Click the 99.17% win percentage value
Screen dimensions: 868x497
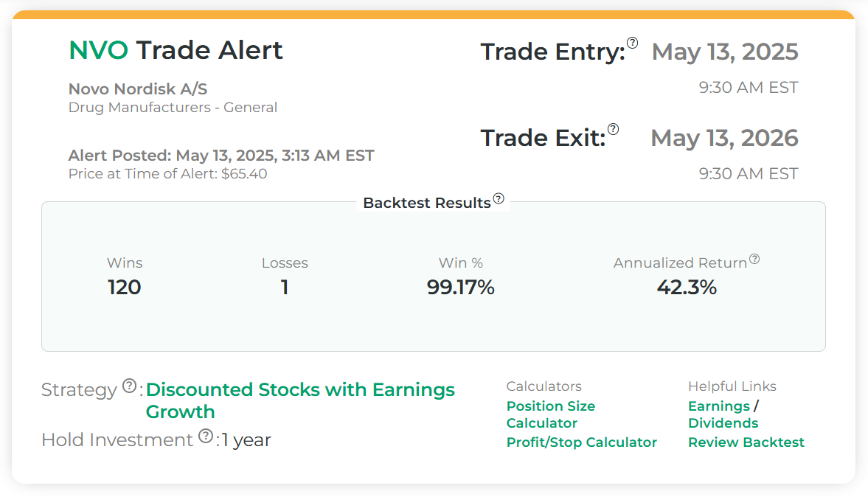click(x=460, y=288)
